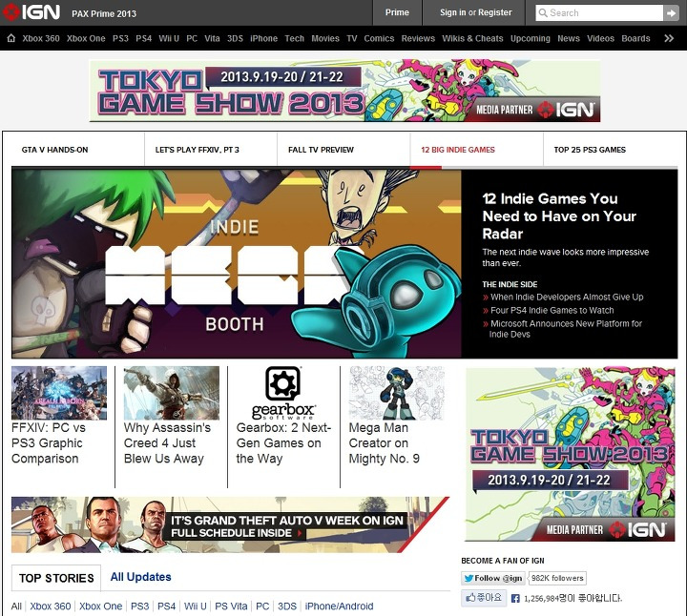687x616 pixels.
Task: Open Comics in navigation bar
Action: coord(379,38)
